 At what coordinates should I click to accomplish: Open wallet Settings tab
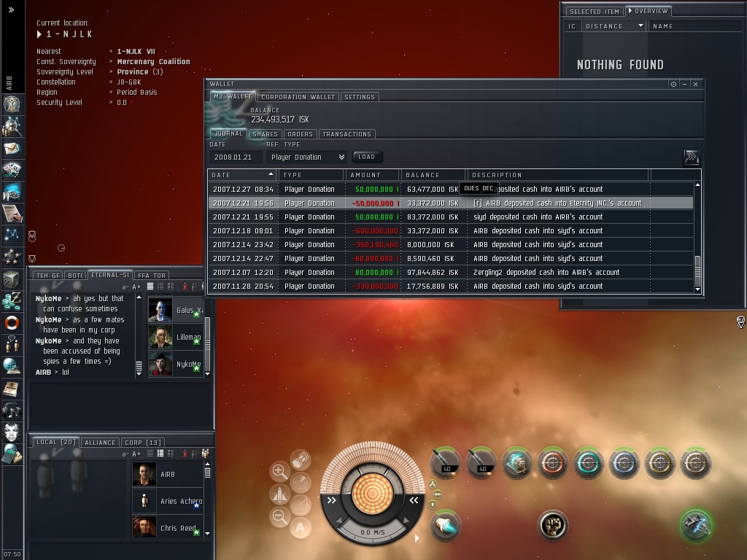360,97
